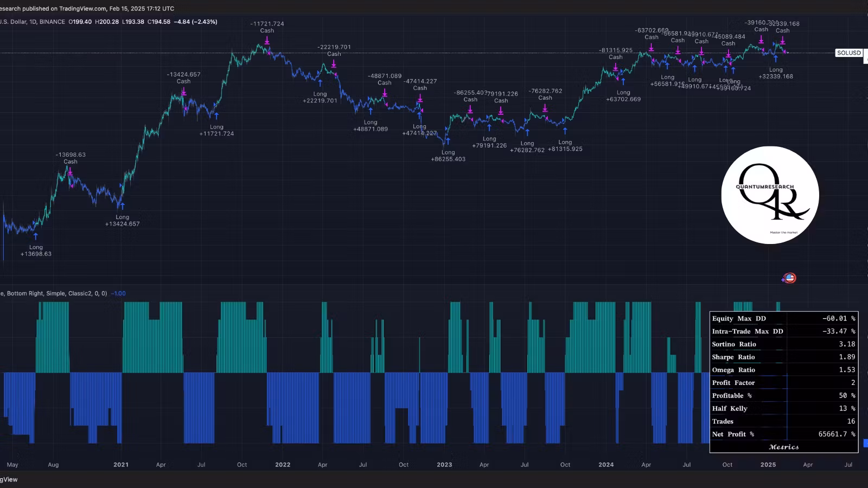Click the magenta Cash marker at -13698.63

tap(70, 171)
